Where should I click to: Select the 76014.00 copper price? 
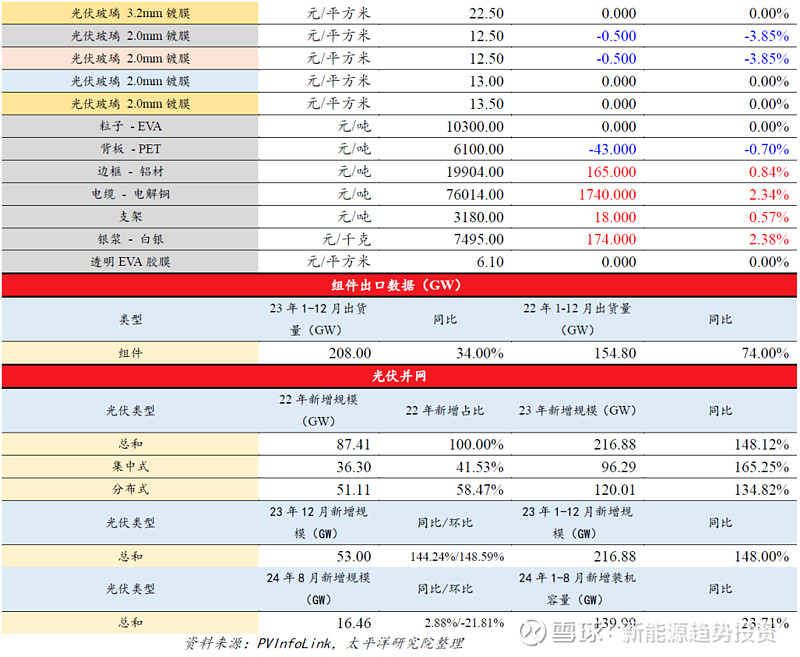point(475,194)
